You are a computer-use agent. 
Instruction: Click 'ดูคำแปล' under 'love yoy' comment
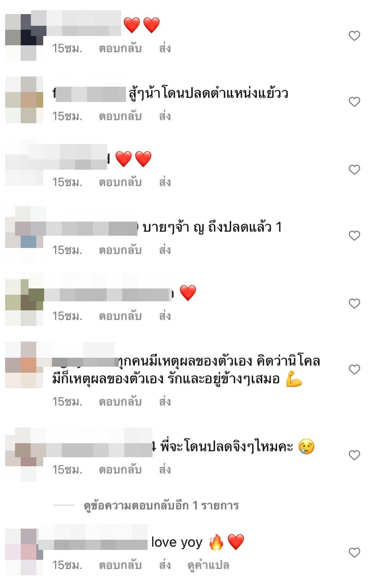pyautogui.click(x=208, y=566)
